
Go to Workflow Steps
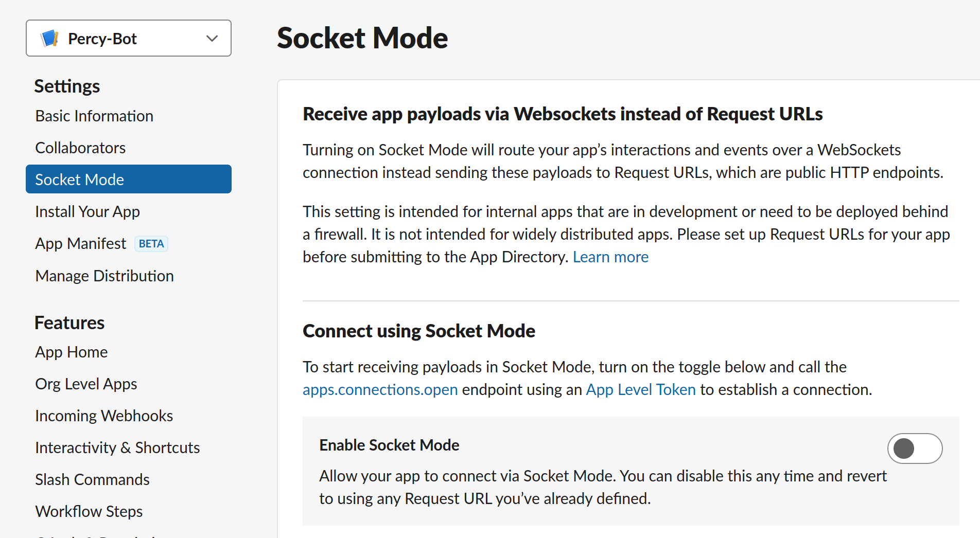pos(89,511)
